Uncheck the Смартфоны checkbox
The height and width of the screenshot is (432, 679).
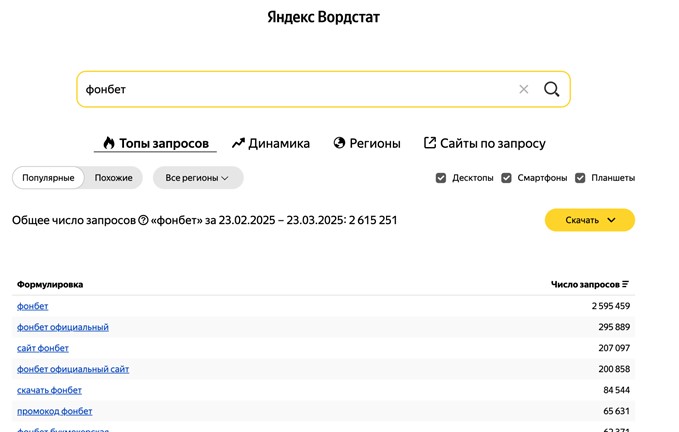(x=506, y=178)
